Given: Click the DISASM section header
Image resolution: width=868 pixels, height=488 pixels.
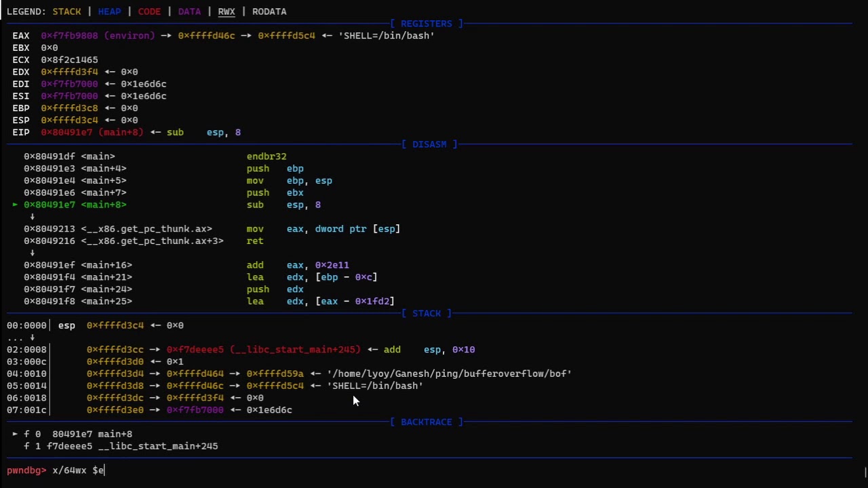Looking at the screenshot, I should (429, 144).
